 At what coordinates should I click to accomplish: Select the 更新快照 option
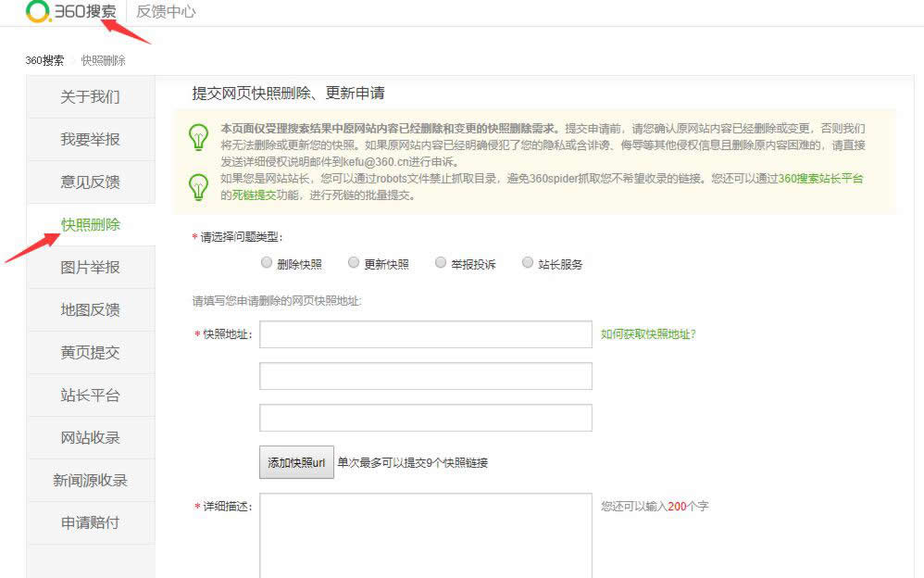click(x=353, y=261)
